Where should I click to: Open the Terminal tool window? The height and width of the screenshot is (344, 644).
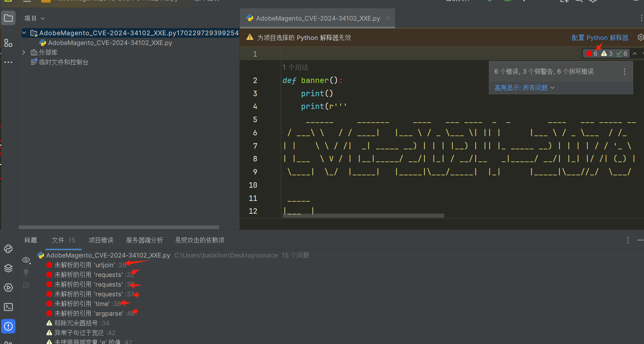[8, 307]
